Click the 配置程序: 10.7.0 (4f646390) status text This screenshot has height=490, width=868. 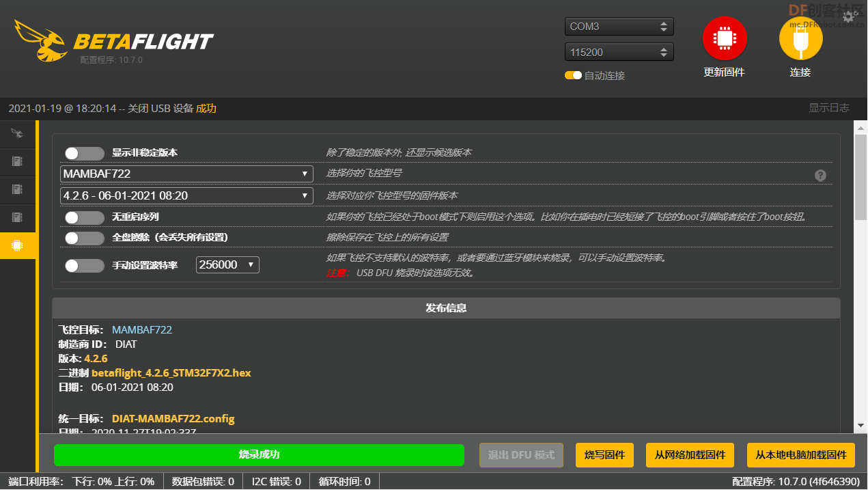(x=796, y=482)
